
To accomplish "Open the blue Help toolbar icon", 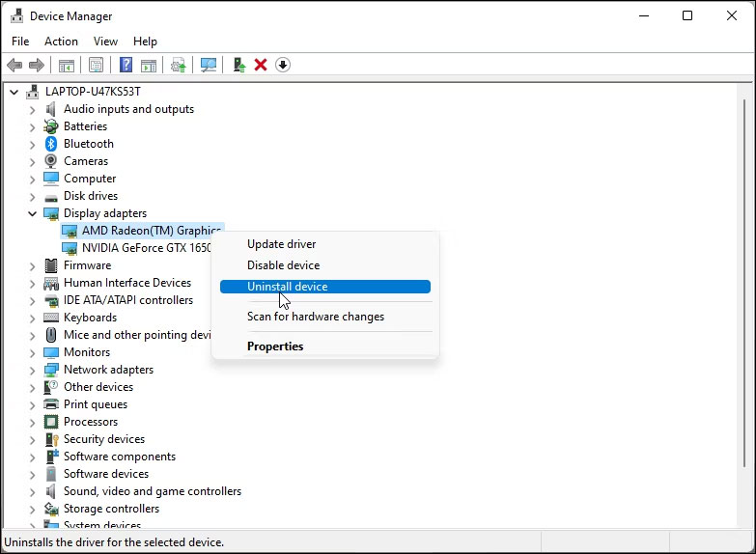I will 126,65.
